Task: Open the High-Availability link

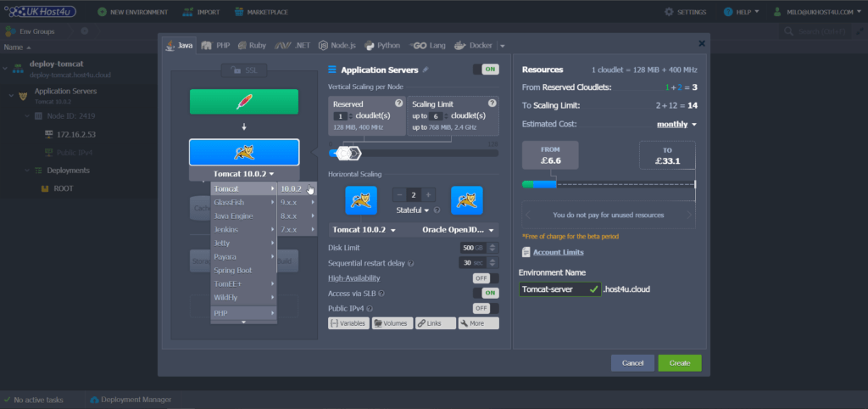Action: 353,278
